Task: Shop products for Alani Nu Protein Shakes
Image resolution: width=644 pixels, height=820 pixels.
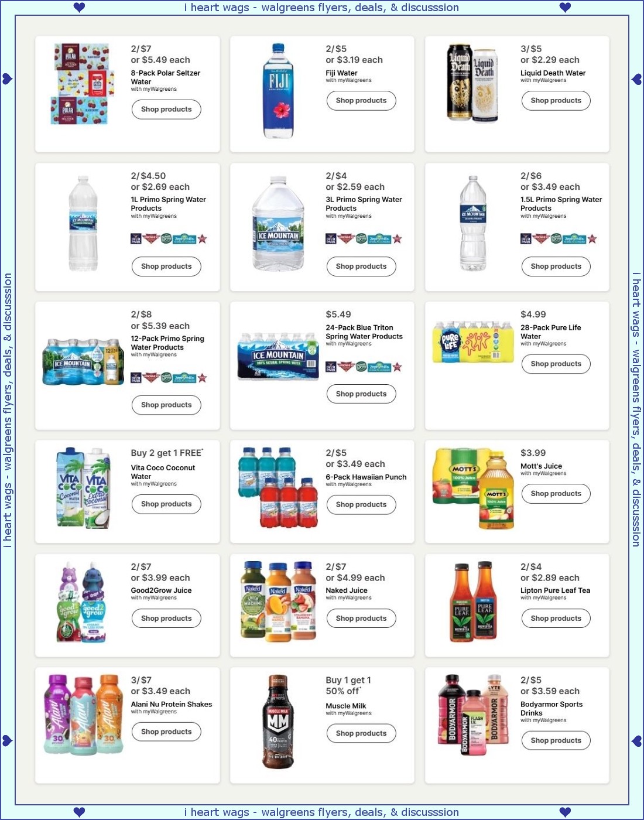Action: 166,732
